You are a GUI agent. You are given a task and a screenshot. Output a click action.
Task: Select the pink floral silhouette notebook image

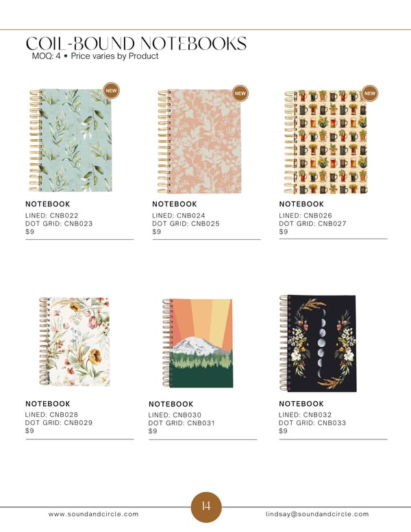pyautogui.click(x=199, y=141)
